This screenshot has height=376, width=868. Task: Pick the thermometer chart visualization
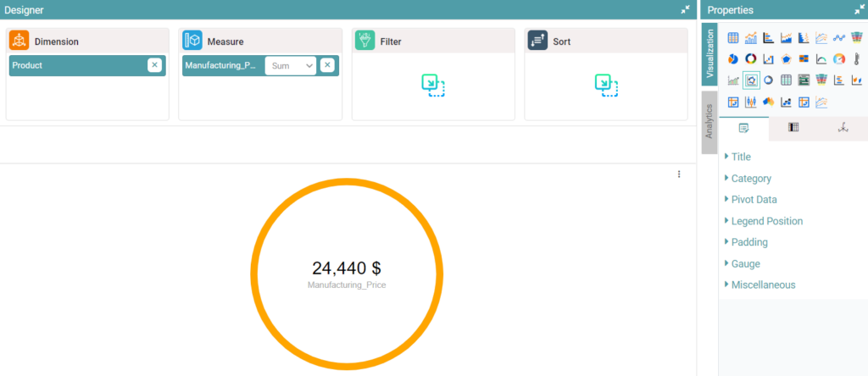pyautogui.click(x=857, y=58)
